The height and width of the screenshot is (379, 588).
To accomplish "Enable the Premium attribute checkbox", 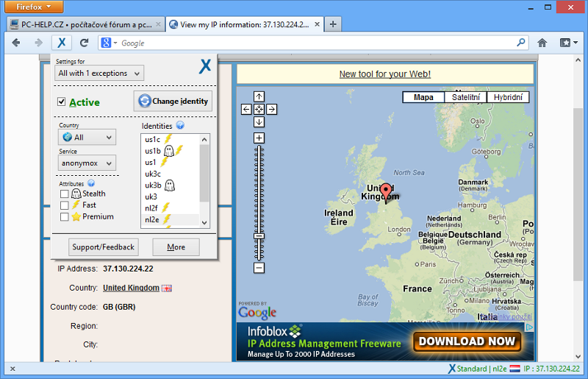I will pyautogui.click(x=65, y=217).
